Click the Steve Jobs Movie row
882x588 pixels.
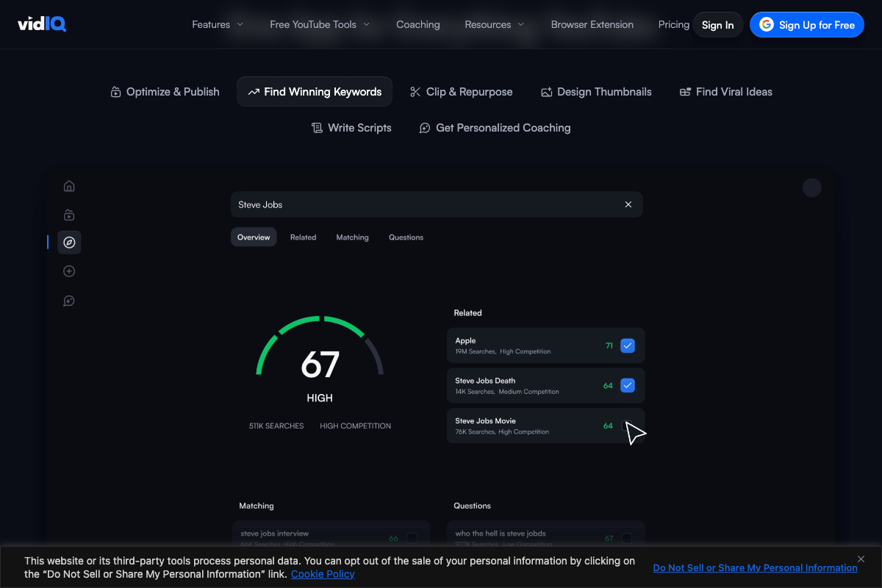click(546, 426)
